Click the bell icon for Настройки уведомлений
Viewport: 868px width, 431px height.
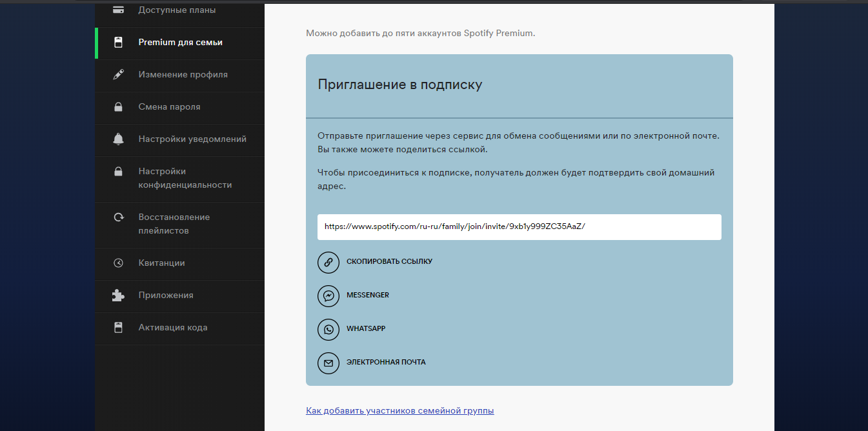118,139
